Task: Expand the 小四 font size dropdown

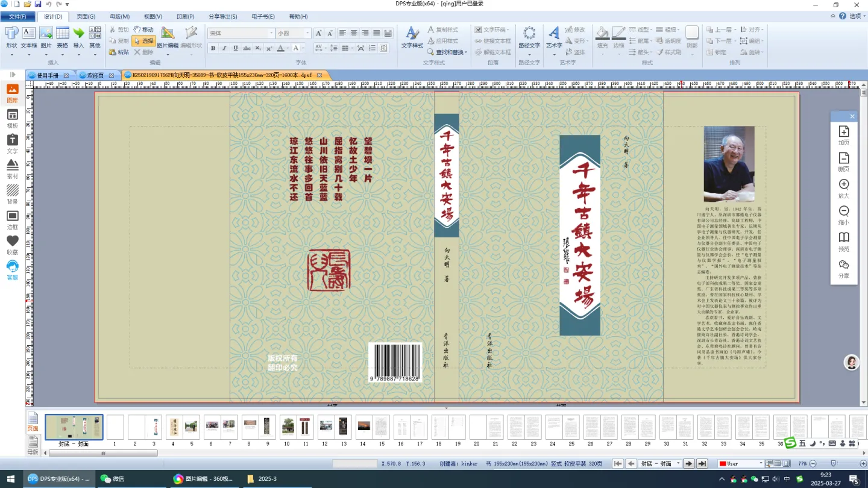Action: click(308, 34)
